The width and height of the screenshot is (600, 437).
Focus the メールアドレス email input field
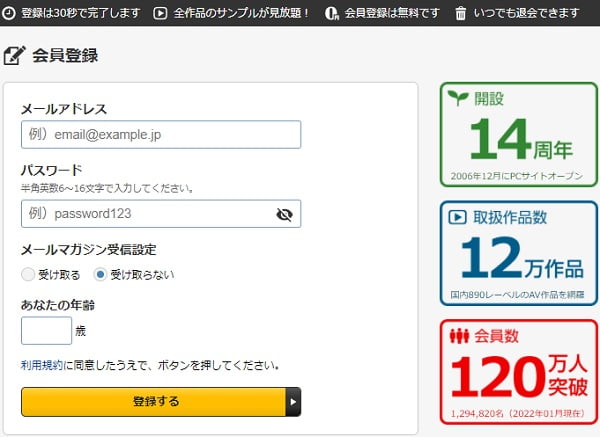160,134
